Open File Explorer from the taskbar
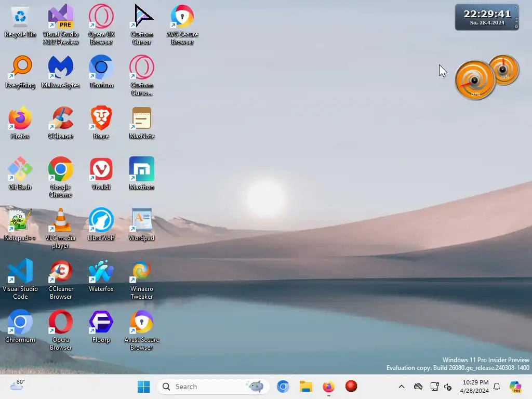532x399 pixels. pyautogui.click(x=305, y=387)
